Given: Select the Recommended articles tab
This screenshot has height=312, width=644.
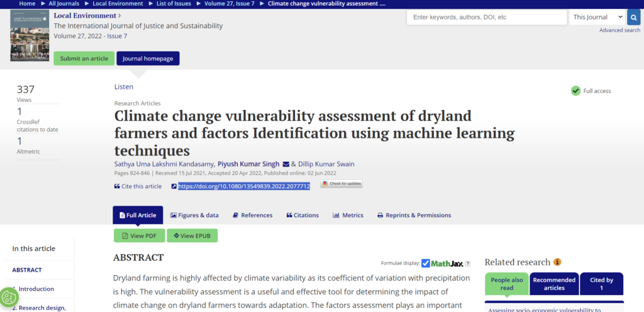Looking at the screenshot, I should (x=554, y=284).
